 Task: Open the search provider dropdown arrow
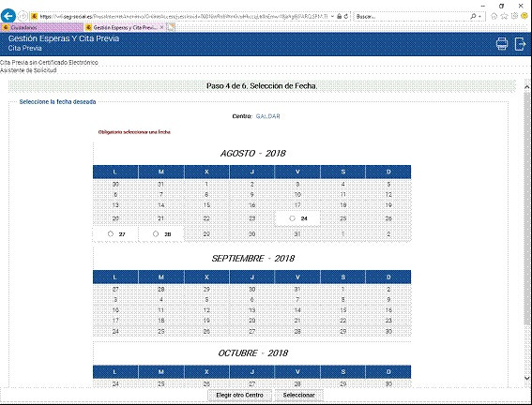479,17
